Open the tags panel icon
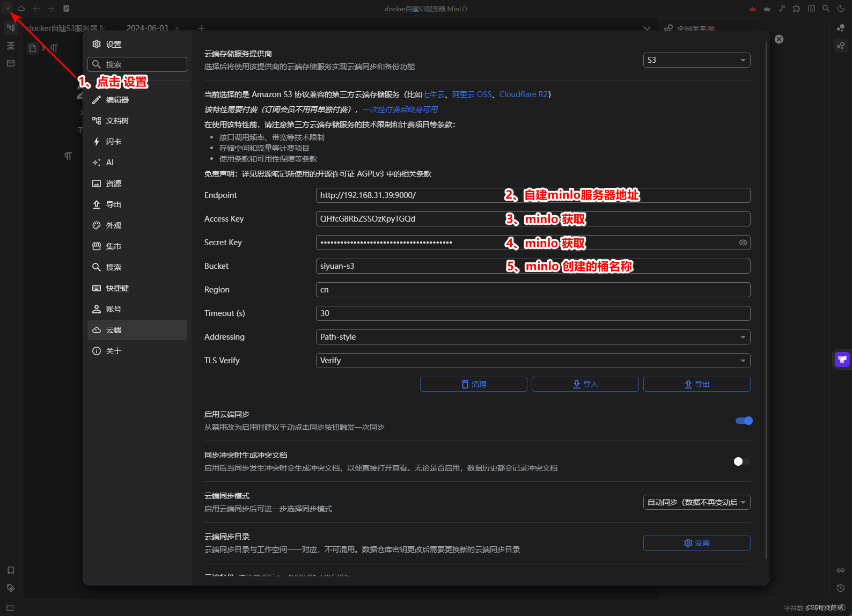Image resolution: width=852 pixels, height=616 pixels. click(11, 588)
